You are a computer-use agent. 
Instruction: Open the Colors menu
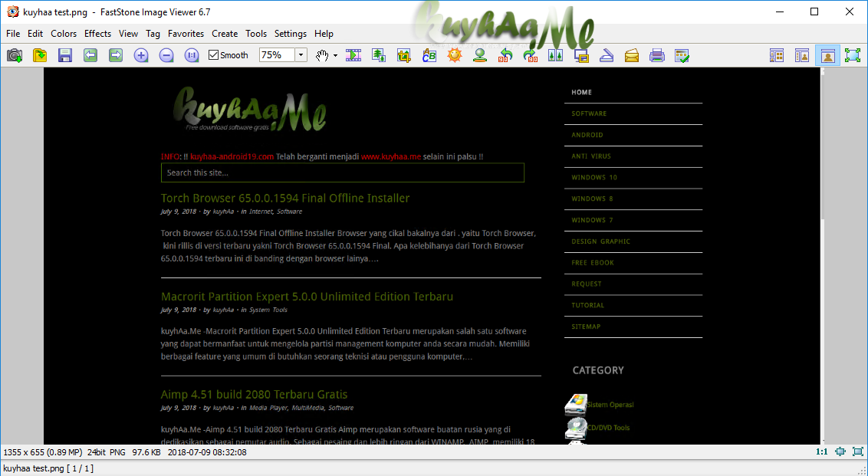pyautogui.click(x=64, y=34)
